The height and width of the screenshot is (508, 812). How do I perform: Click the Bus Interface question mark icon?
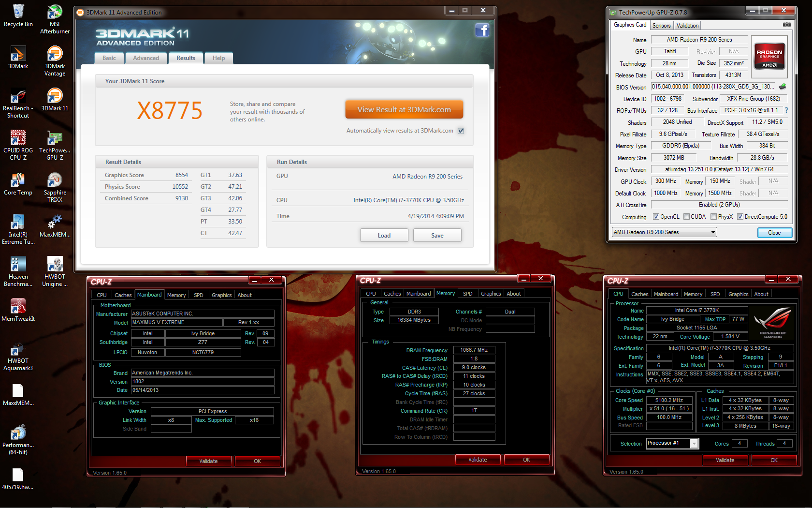click(x=786, y=110)
